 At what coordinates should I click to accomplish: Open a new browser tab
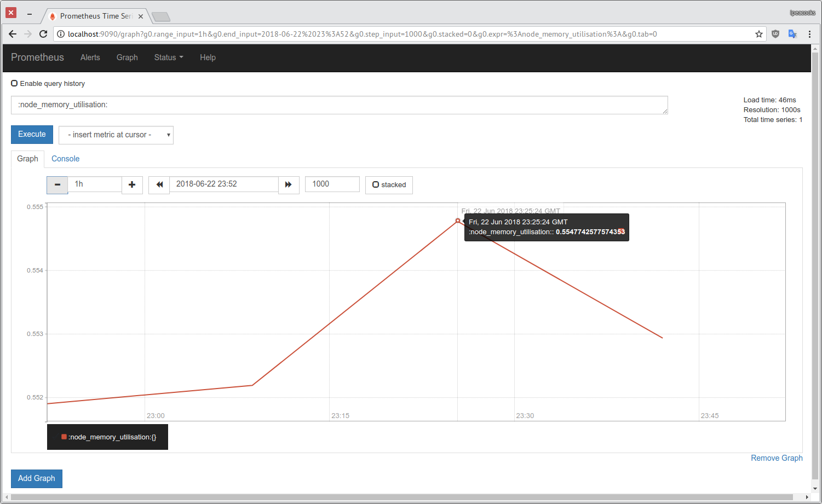(x=161, y=17)
